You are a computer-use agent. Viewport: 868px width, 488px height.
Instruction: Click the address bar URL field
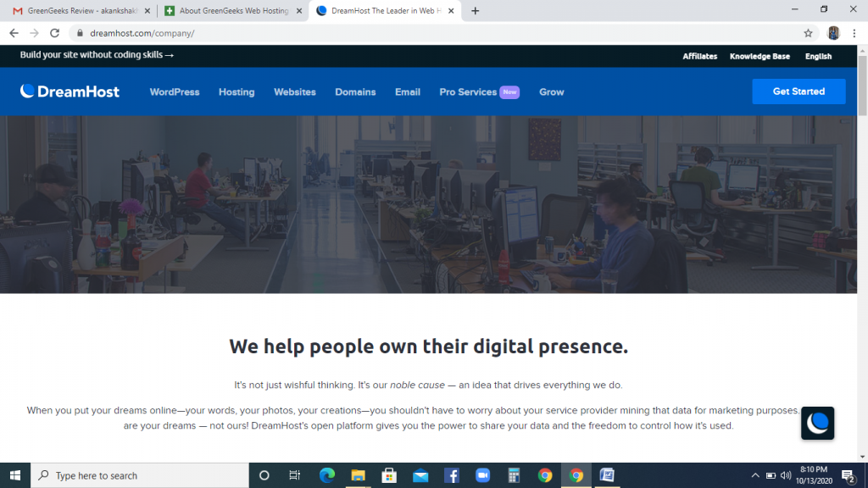442,33
